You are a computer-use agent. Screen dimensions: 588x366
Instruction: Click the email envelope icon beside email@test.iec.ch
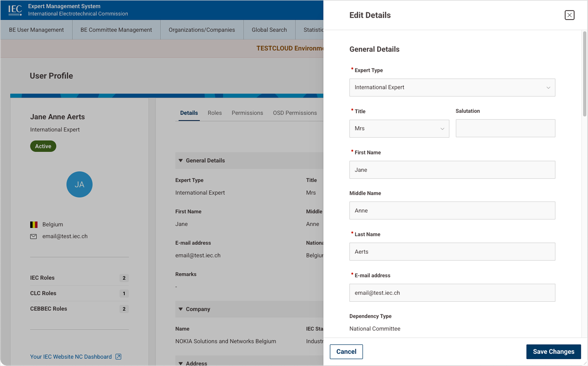click(34, 236)
